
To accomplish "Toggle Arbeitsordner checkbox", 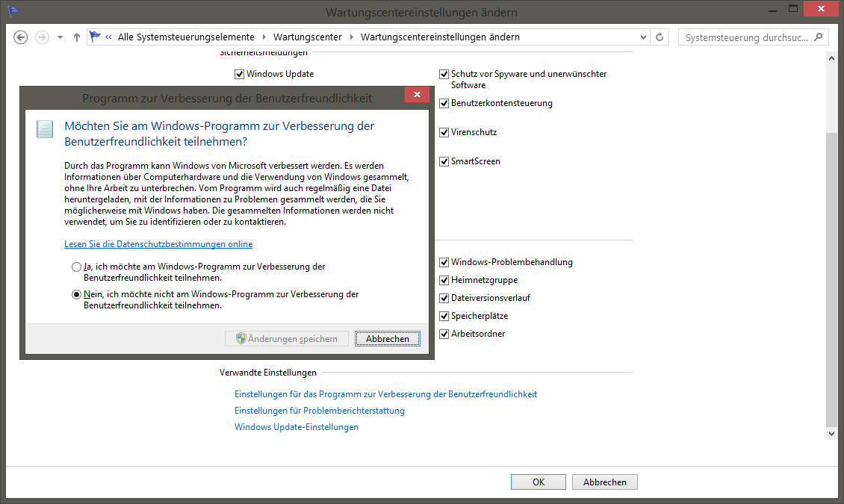I will (444, 334).
